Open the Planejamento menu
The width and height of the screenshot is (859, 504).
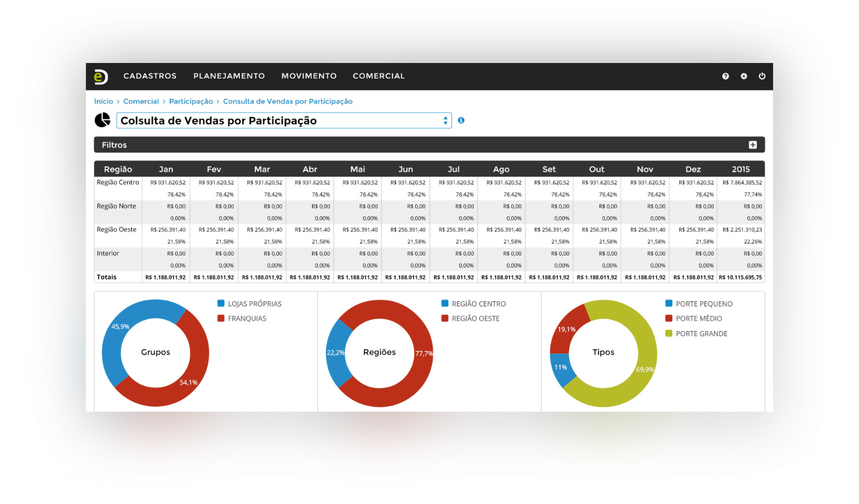pos(229,76)
